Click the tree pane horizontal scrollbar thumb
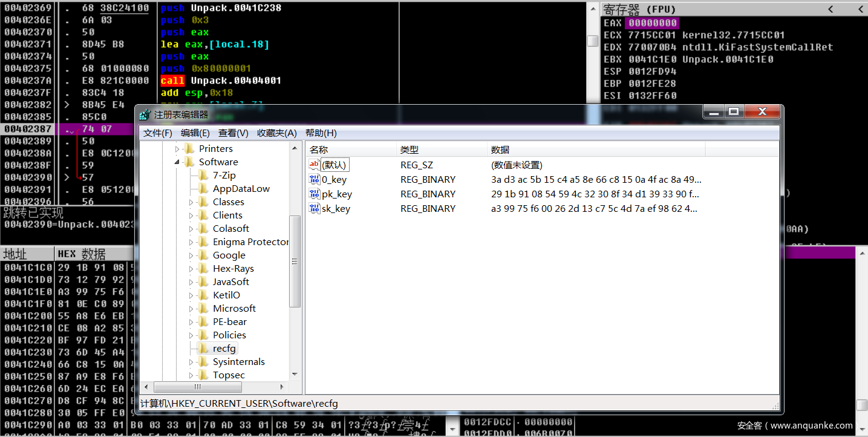Image resolution: width=868 pixels, height=437 pixels. pyautogui.click(x=197, y=387)
